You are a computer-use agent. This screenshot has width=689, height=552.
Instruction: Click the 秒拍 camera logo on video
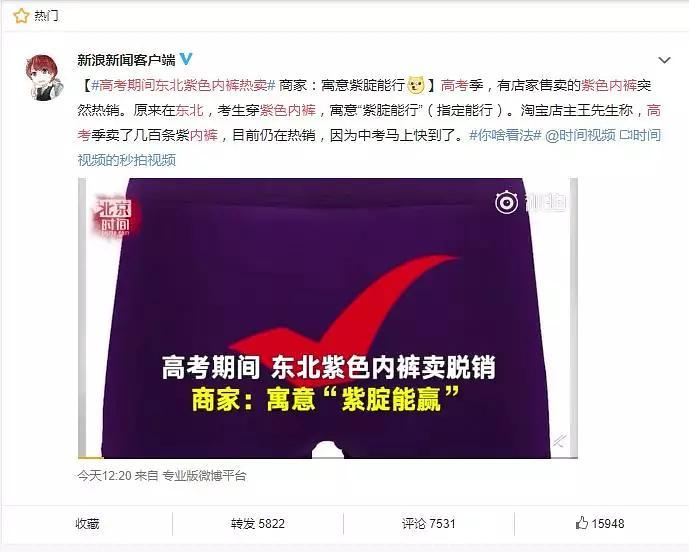(x=506, y=203)
